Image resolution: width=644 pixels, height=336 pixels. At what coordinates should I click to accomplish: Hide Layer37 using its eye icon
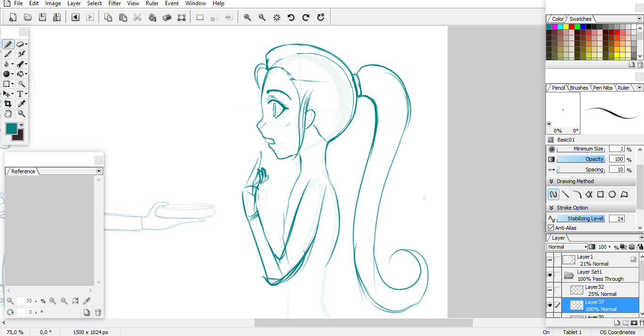(550, 305)
